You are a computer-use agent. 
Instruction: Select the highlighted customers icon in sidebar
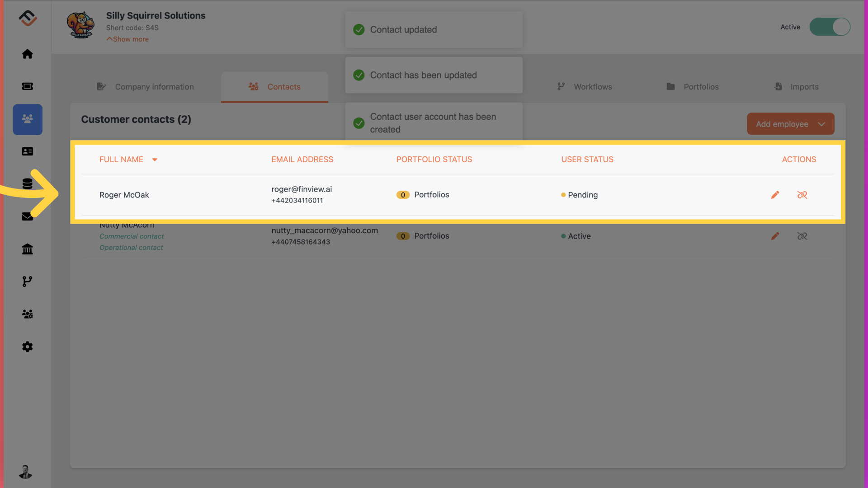tap(28, 119)
